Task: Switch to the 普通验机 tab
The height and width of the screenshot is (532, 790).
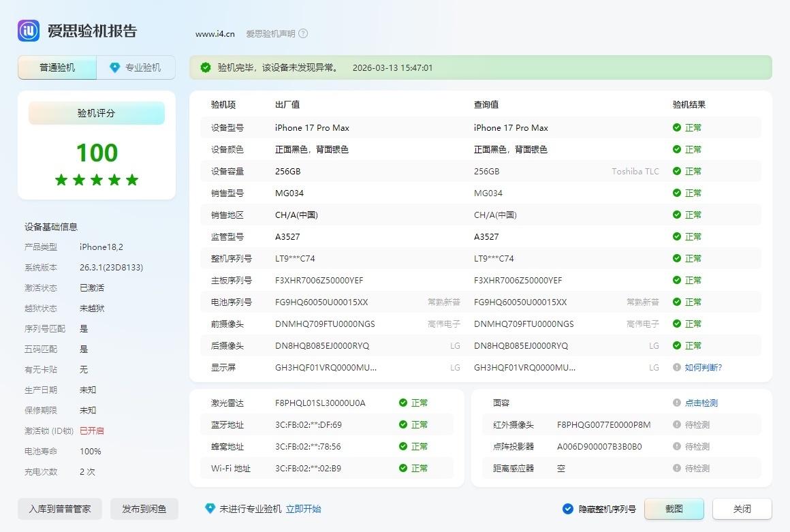Action: point(57,67)
